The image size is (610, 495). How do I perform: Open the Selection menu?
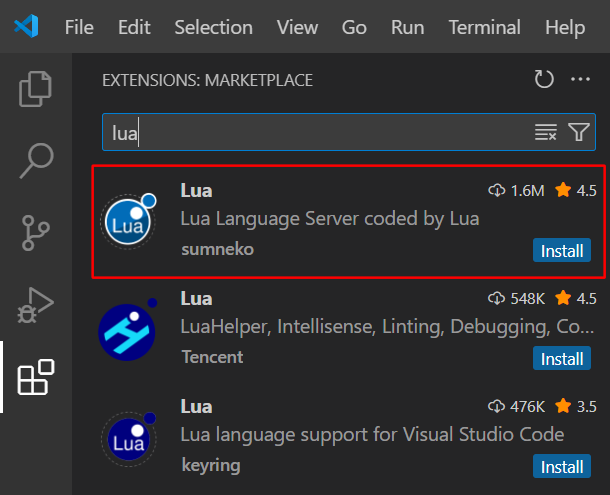(214, 27)
